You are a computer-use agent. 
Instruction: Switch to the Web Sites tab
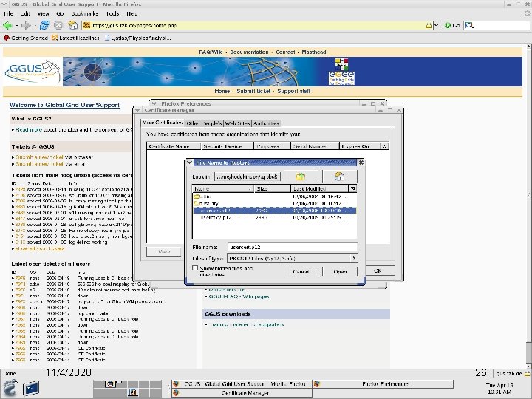point(237,123)
